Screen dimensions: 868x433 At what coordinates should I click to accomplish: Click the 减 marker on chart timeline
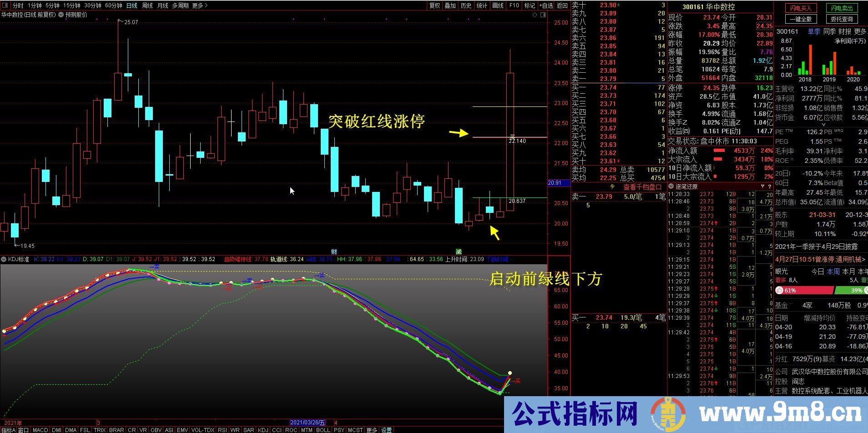tap(459, 252)
